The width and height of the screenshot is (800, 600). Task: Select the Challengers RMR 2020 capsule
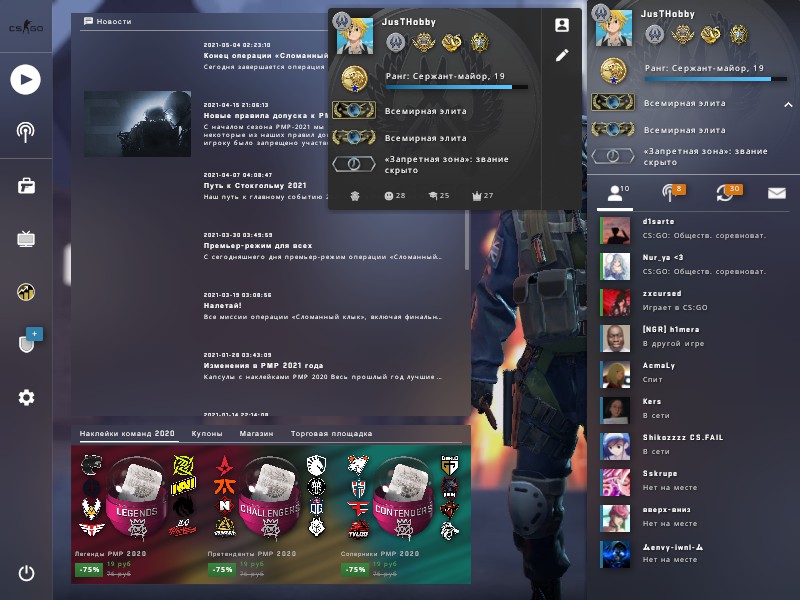pyautogui.click(x=269, y=497)
